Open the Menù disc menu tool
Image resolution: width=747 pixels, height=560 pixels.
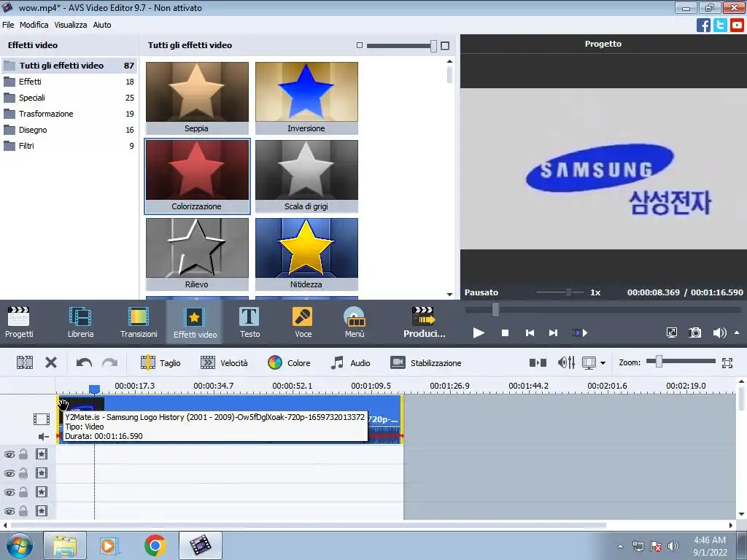coord(355,322)
